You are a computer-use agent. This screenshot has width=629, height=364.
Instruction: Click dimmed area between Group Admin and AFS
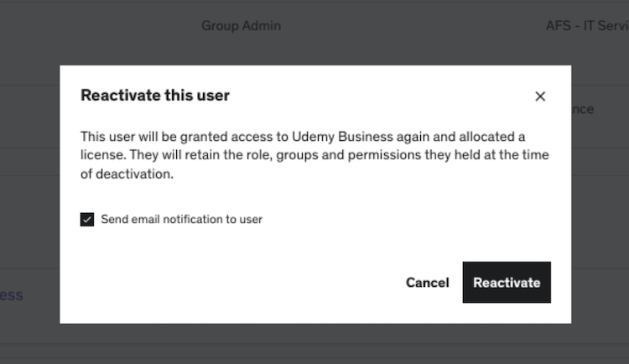click(x=411, y=26)
